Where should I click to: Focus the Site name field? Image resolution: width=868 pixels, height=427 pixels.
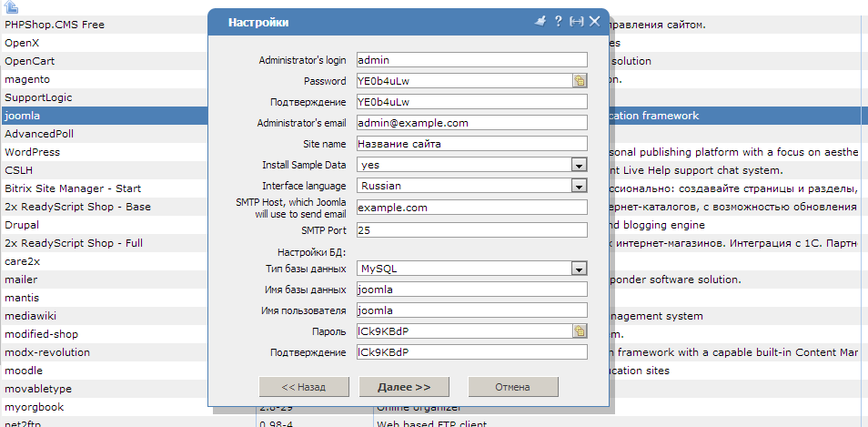(471, 144)
